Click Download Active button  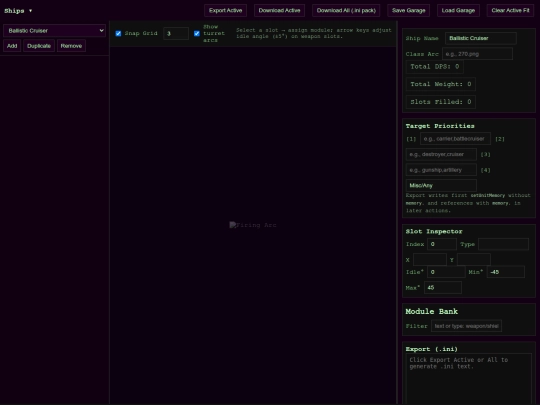point(279,10)
